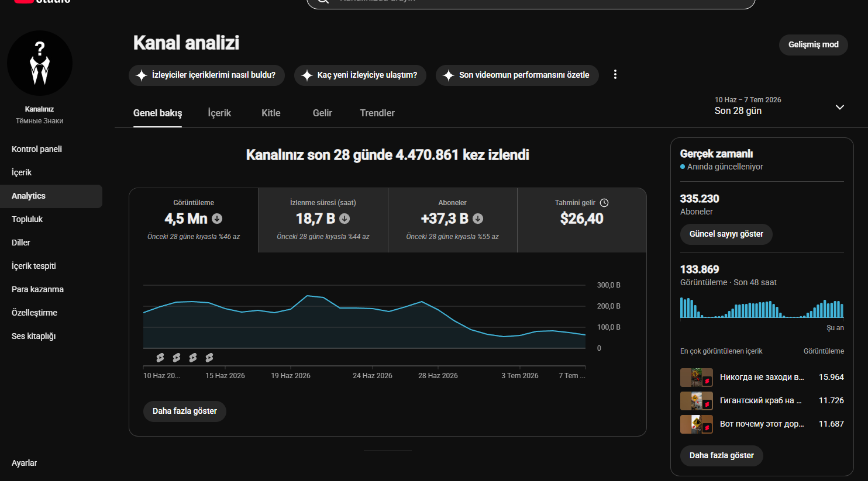Screen dimensions: 868x481
Task: Open Diller in the sidebar
Action: (51, 243)
